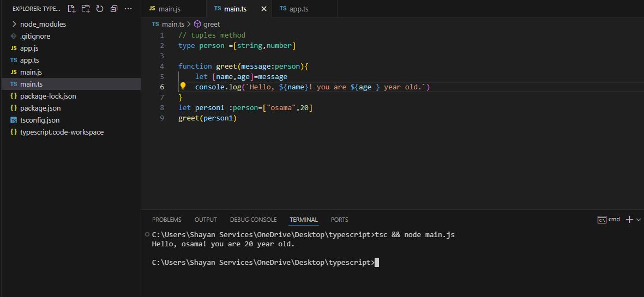Collapse all folders in Explorer

(114, 9)
